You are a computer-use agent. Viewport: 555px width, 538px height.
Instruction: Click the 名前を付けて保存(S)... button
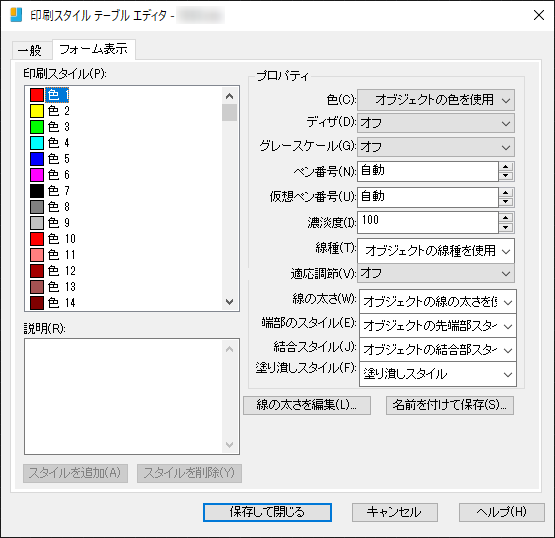450,405
